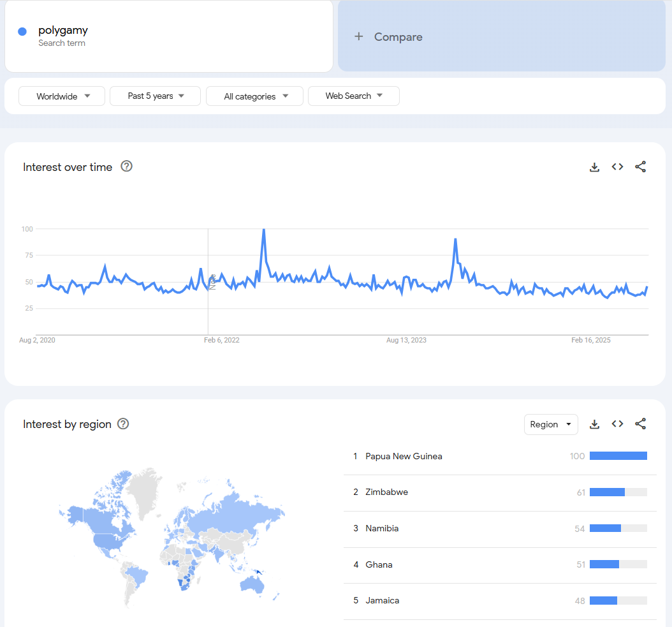The height and width of the screenshot is (627, 672).
Task: Click the Feb 16, 2025 axis label
Action: coord(590,340)
